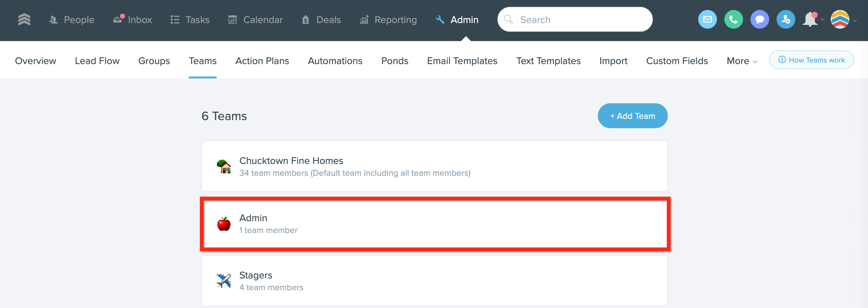Click the add person icon
The height and width of the screenshot is (308, 868).
[785, 20]
